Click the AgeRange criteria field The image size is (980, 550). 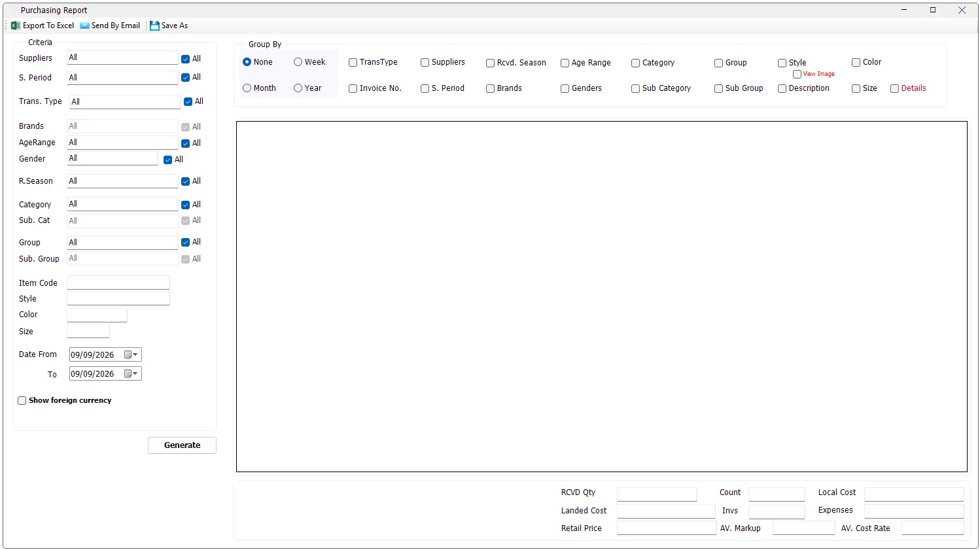[122, 142]
